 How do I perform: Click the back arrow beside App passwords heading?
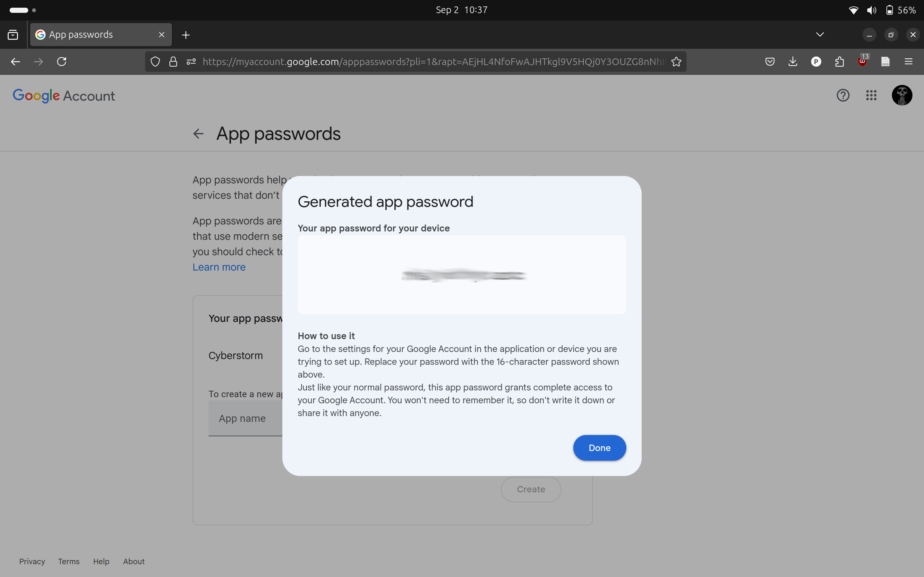pos(198,134)
